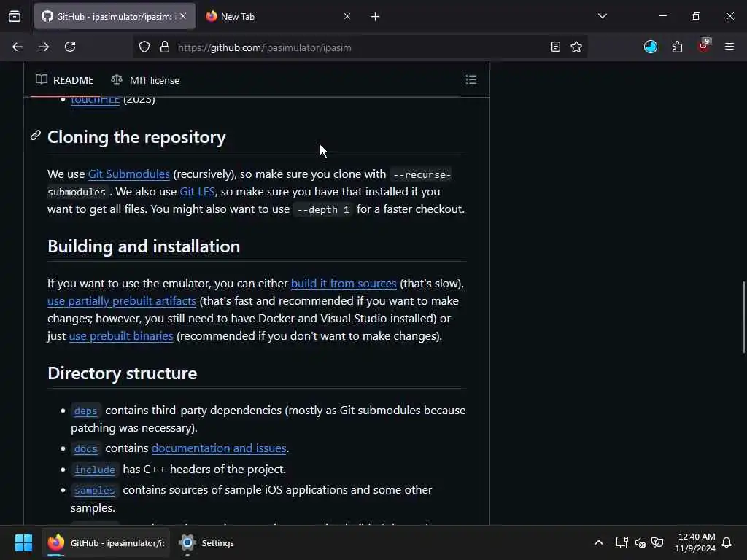Bookmark this page with the star icon

[576, 47]
